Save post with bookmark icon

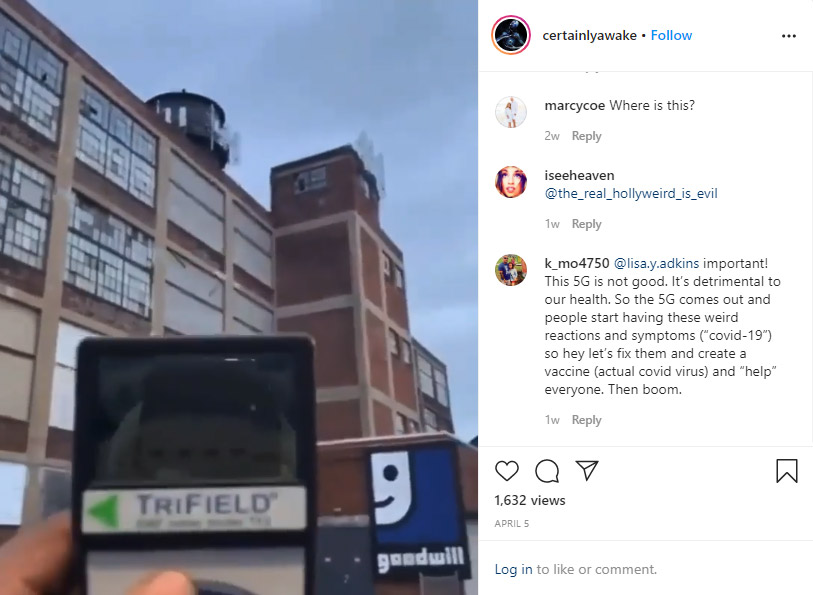(787, 471)
